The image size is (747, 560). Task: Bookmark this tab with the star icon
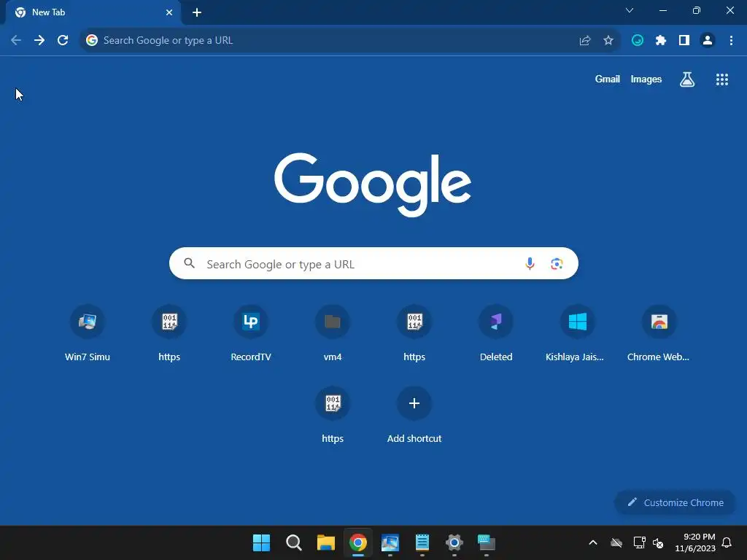(x=608, y=41)
